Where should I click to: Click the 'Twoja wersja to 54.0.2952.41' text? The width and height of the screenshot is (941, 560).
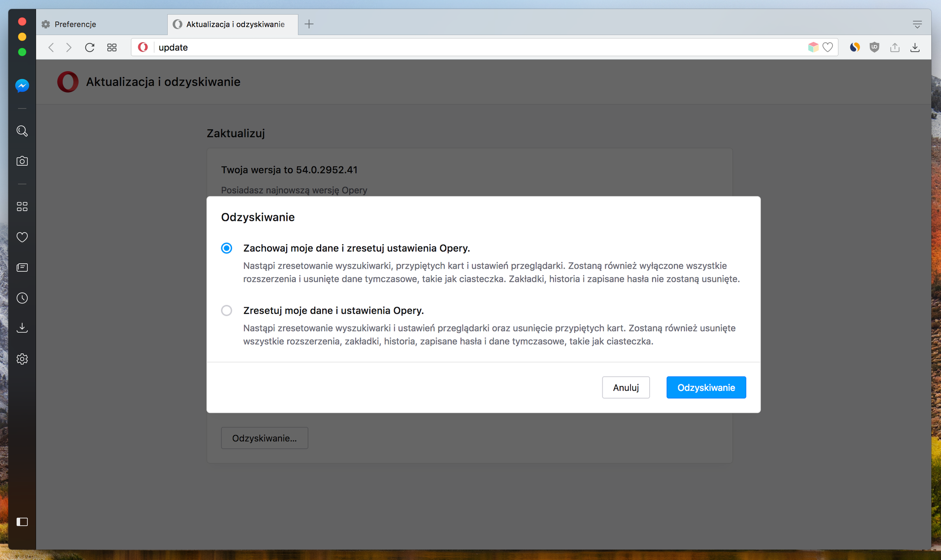pos(289,170)
